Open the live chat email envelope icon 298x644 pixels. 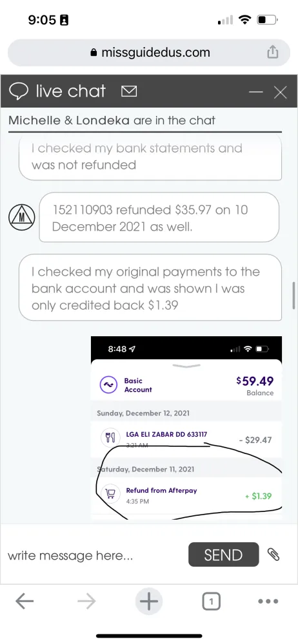[x=129, y=91]
